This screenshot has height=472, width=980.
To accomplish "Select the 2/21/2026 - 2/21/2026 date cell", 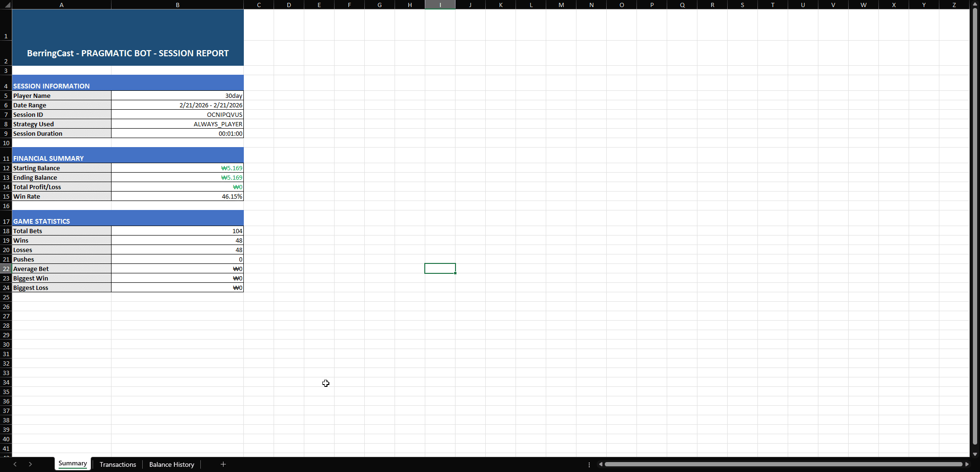I will 178,105.
